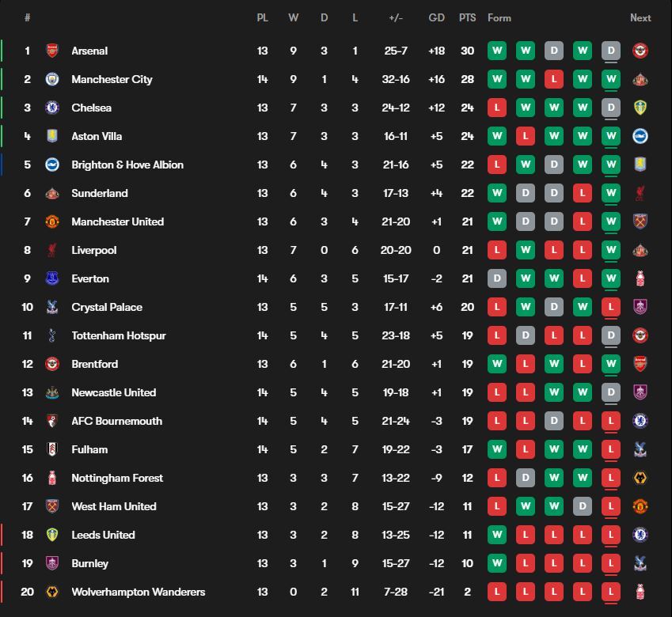Image resolution: width=672 pixels, height=617 pixels.
Task: Click the next opponent crest in the Everton row
Action: pos(640,278)
